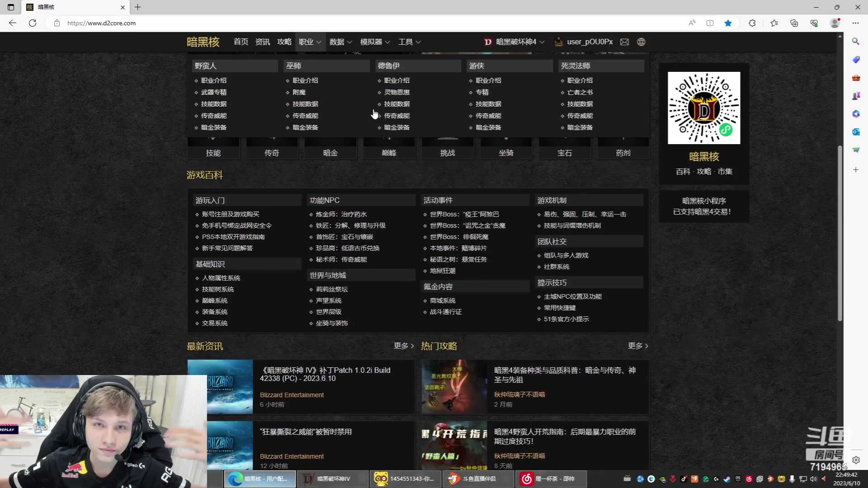Open the NetEase music taskbar item
The image size is (868, 488).
point(551,479)
